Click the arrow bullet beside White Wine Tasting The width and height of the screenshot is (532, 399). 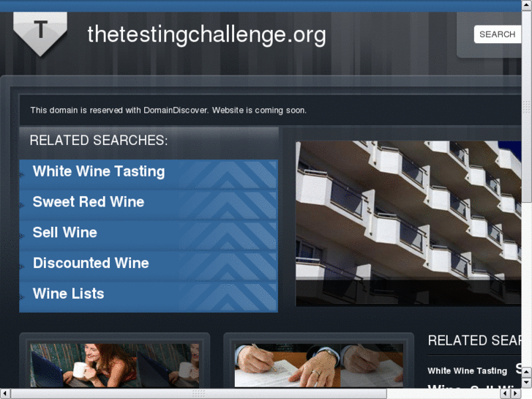(x=22, y=174)
